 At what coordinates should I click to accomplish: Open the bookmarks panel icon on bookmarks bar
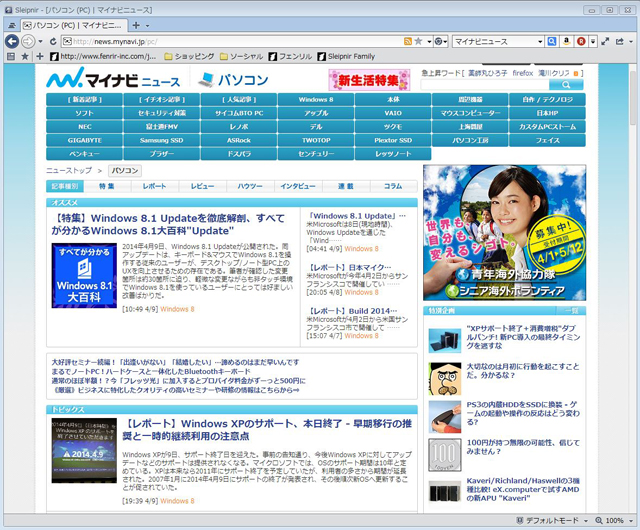coord(11,56)
